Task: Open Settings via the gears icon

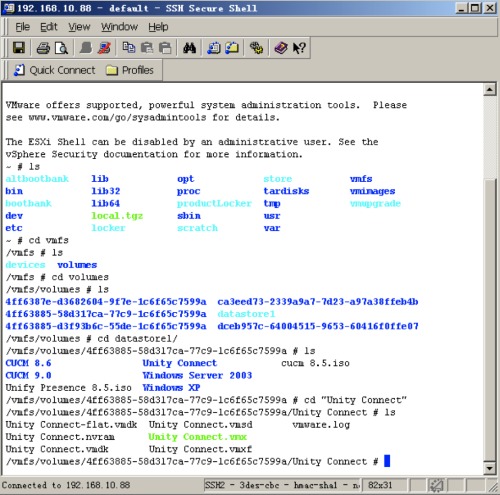Action: [256, 48]
